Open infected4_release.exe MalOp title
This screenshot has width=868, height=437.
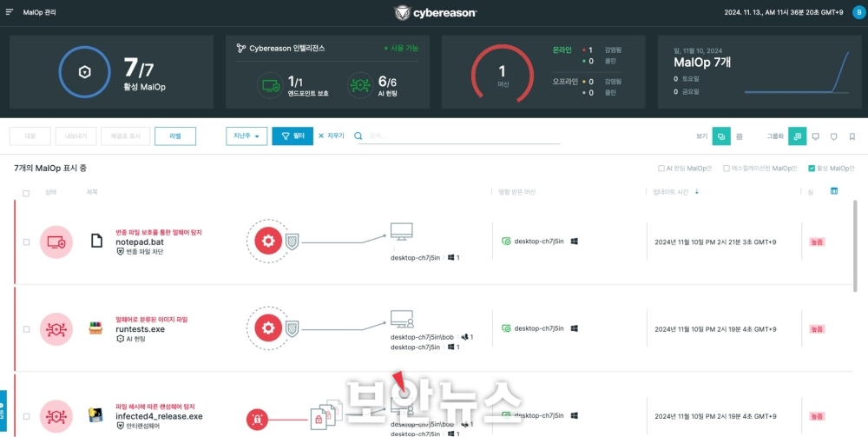click(159, 416)
